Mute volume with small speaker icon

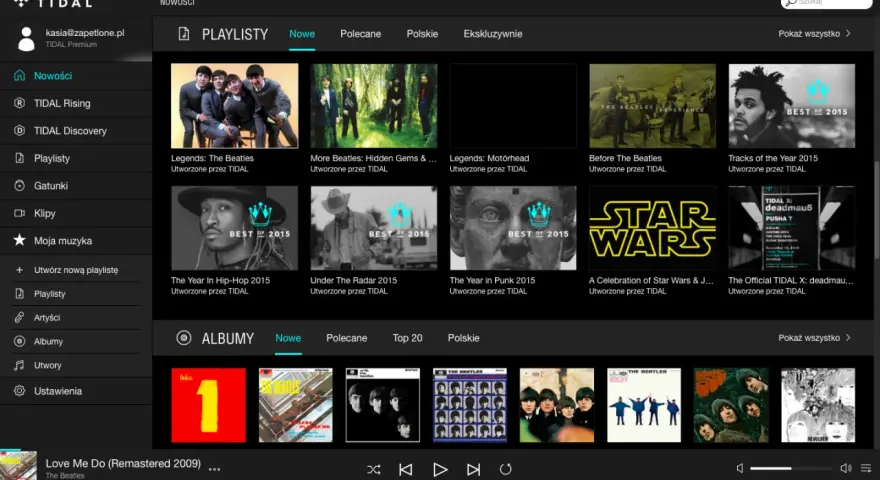click(x=740, y=468)
